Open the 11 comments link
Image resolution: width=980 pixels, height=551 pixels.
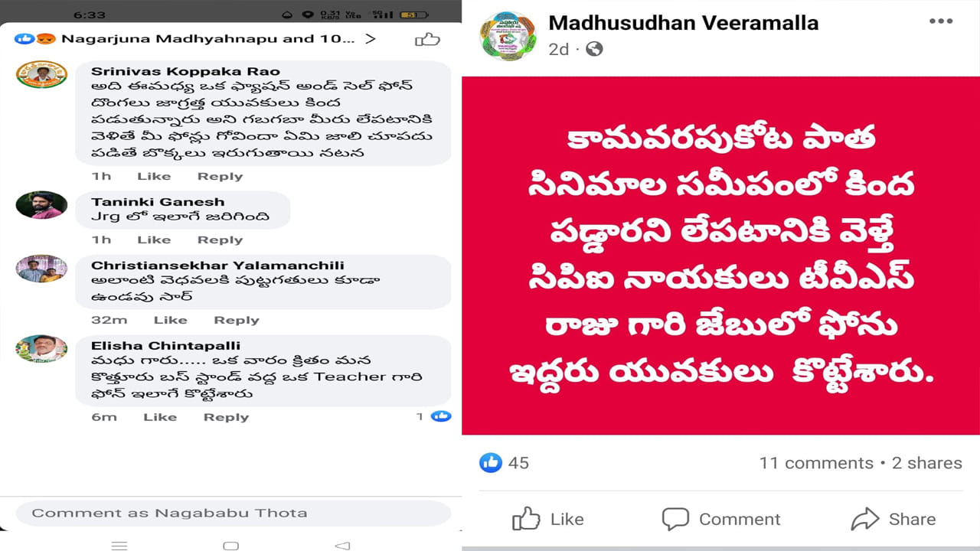pyautogui.click(x=816, y=463)
